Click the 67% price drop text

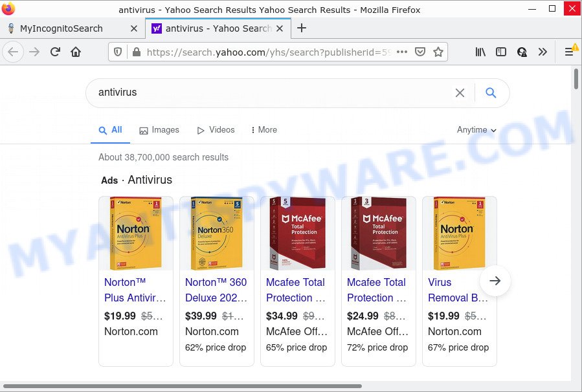458,347
